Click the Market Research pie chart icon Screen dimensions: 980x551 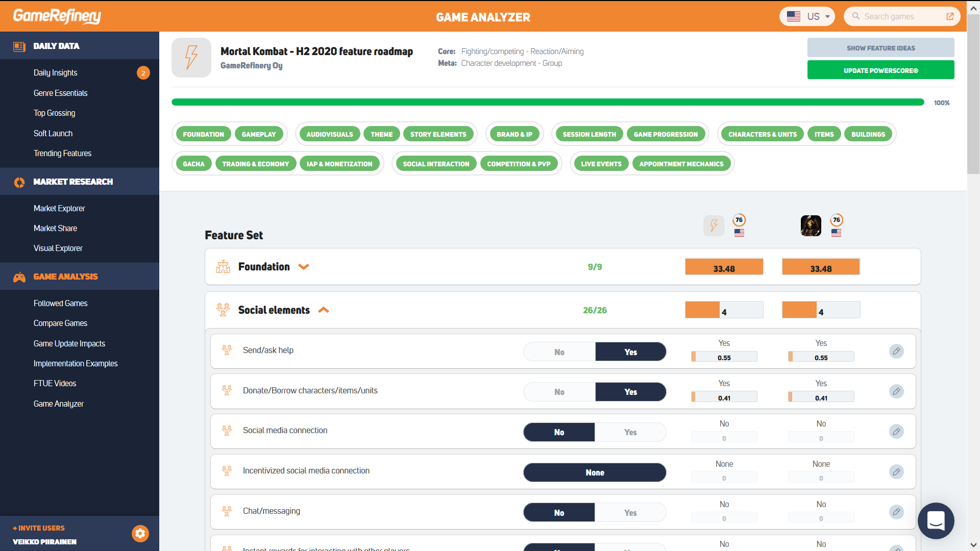tap(19, 182)
